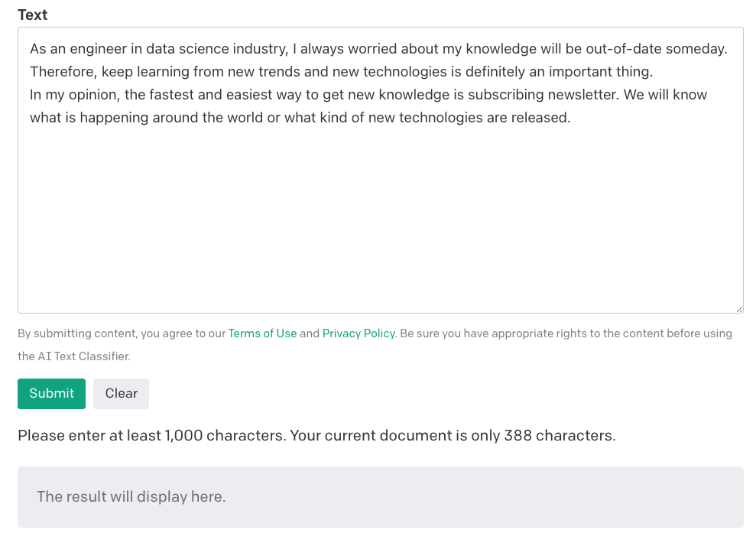Open the Privacy Policy link

tap(358, 333)
